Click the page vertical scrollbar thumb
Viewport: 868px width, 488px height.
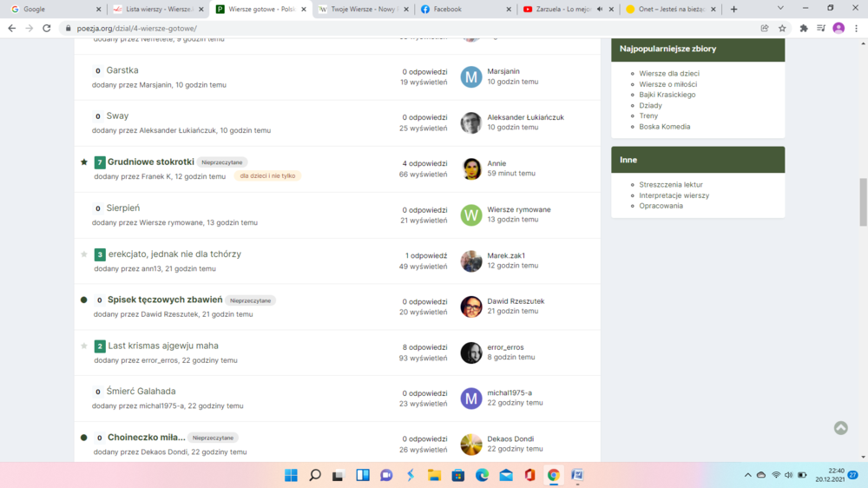coord(863,201)
